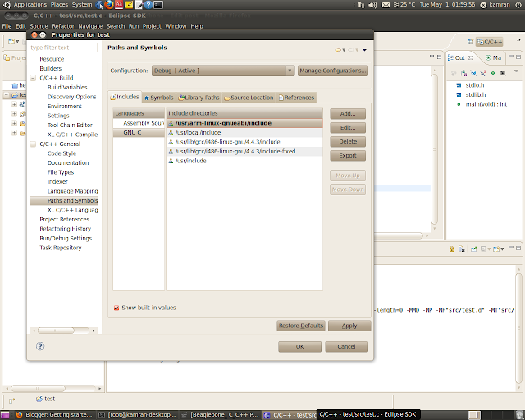Switch to the Source Location tab
This screenshot has height=420, width=525.
tap(249, 98)
